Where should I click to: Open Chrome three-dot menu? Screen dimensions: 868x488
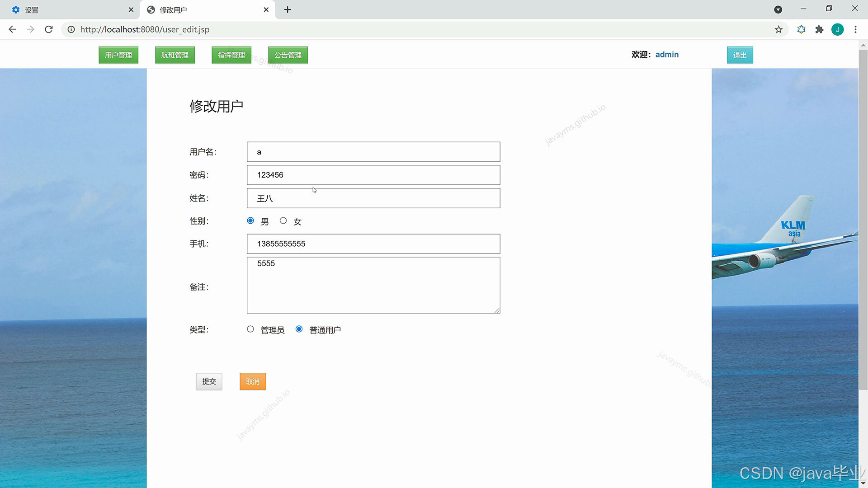855,29
